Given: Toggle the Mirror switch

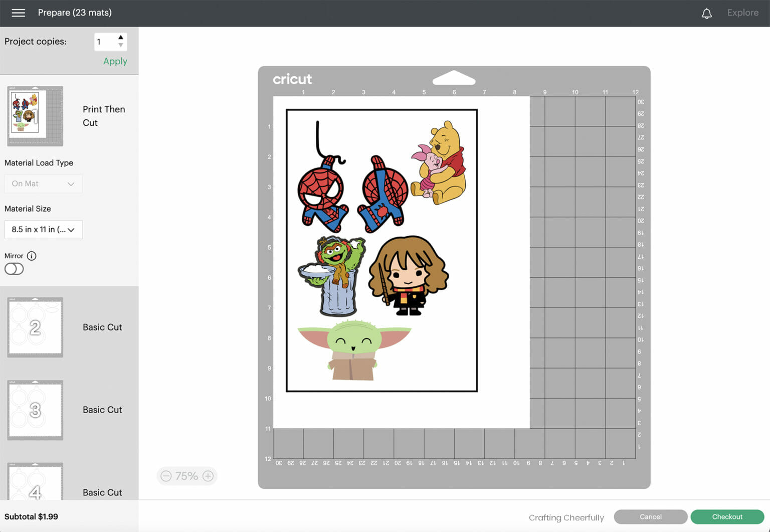Looking at the screenshot, I should (14, 269).
